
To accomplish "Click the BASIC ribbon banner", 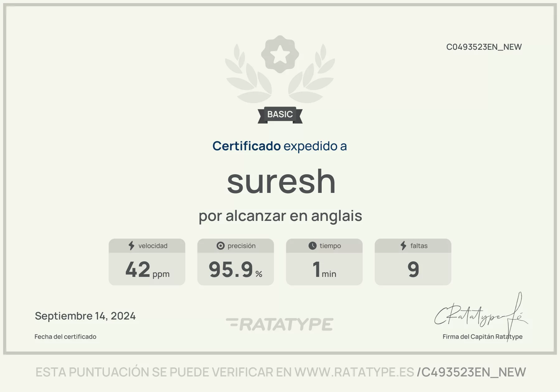I will [x=280, y=115].
